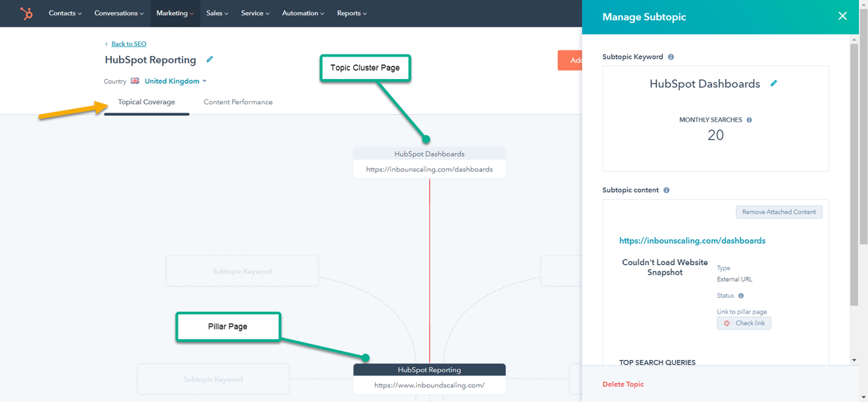Click the dashboards URL in the topic map
Viewport: 868px width, 402px height.
click(429, 169)
